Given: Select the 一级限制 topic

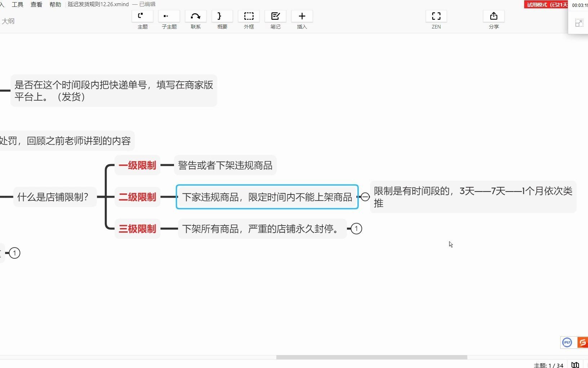Looking at the screenshot, I should point(137,165).
